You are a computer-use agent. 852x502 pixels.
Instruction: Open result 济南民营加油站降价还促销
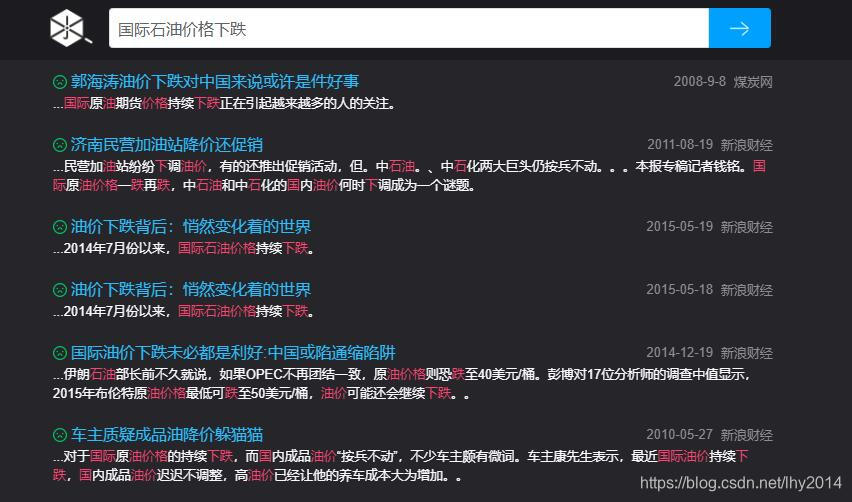(x=167, y=145)
